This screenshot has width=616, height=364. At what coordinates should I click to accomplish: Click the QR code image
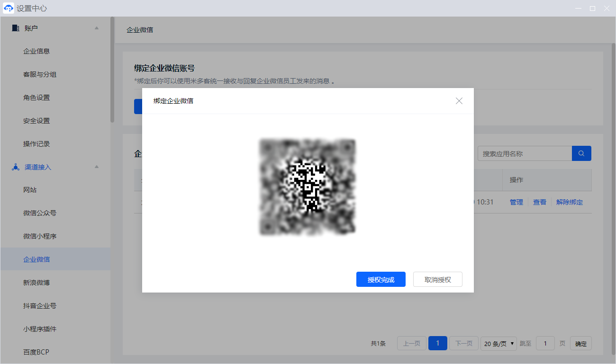pyautogui.click(x=308, y=187)
